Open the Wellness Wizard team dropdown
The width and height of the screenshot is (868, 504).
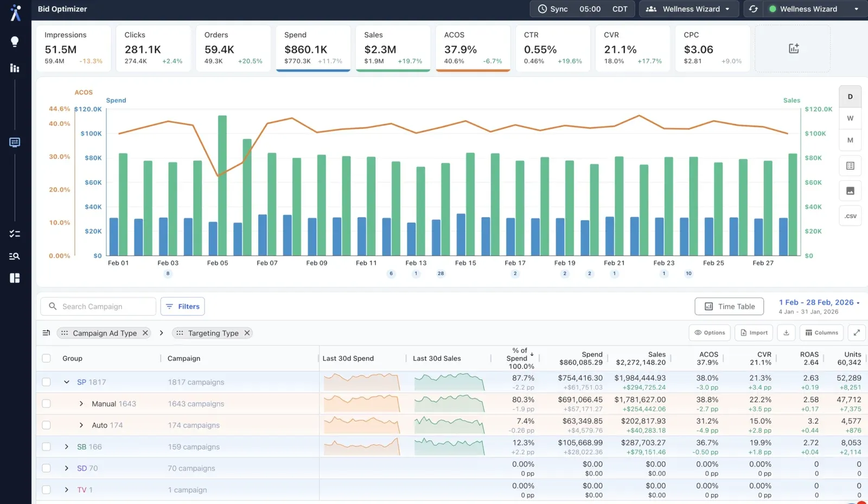pyautogui.click(x=689, y=9)
